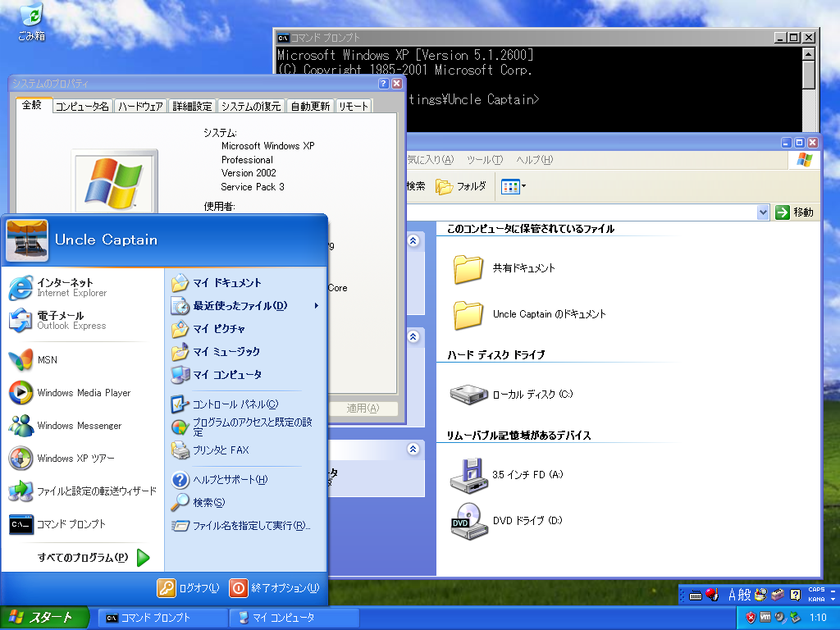Switch to the ハードウェア tab

tap(140, 106)
